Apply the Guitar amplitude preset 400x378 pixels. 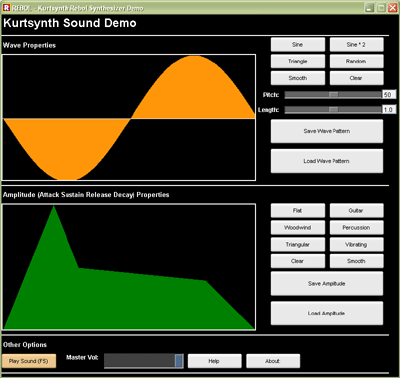pos(356,211)
